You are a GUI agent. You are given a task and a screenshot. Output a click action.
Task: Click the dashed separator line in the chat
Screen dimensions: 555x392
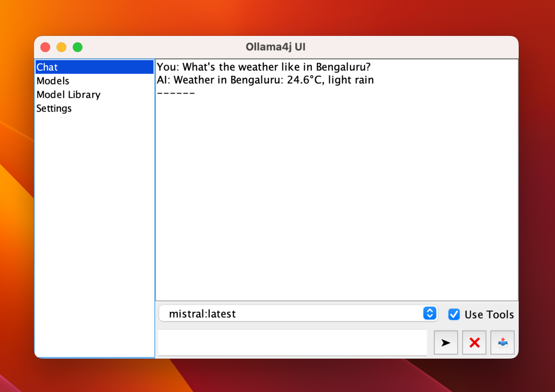pos(176,93)
